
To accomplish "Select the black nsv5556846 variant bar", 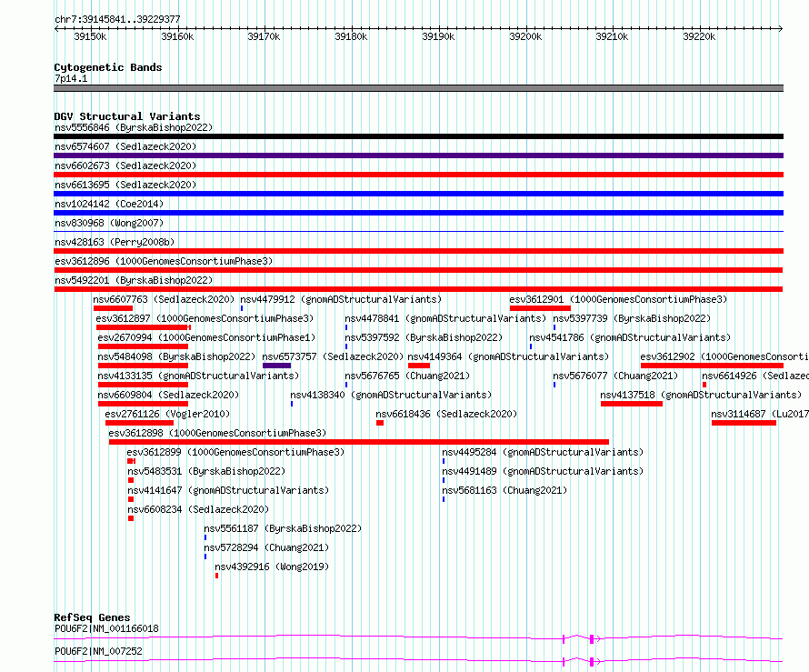I will coord(418,136).
